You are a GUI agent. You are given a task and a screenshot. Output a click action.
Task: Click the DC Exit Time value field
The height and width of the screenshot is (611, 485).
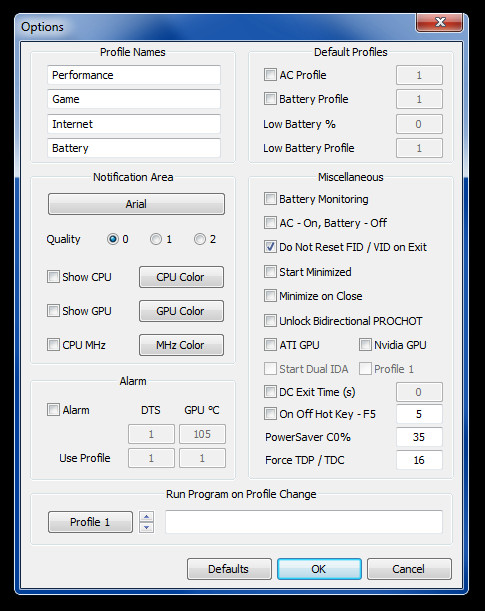(419, 392)
